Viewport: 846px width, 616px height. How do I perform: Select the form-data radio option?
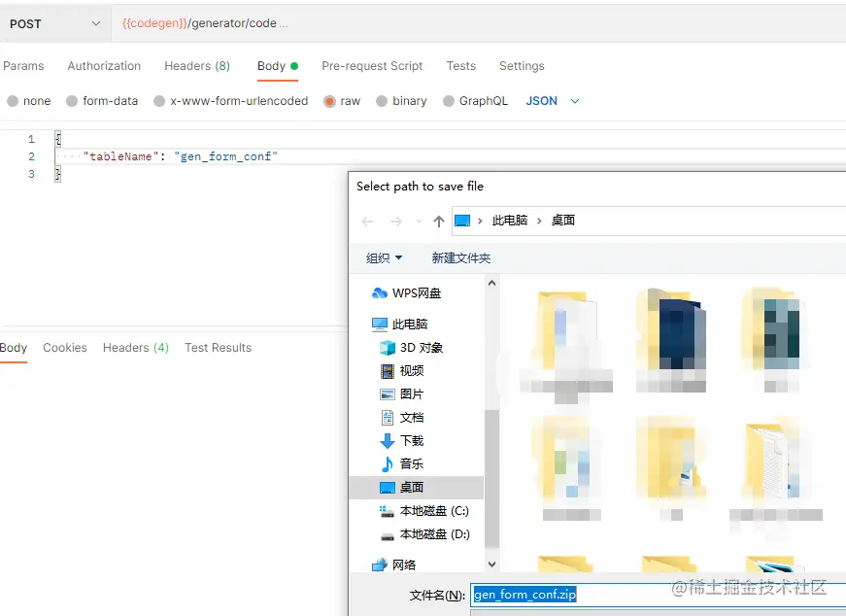click(x=72, y=101)
